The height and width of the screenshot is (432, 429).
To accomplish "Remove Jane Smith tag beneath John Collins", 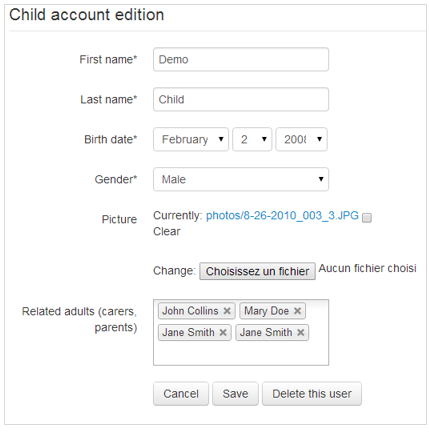I will 223,332.
